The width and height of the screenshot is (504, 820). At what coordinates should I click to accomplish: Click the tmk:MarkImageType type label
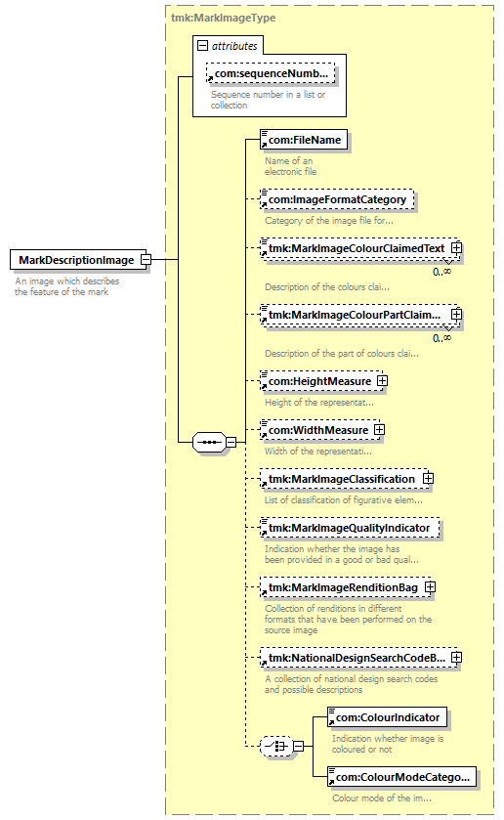pos(224,18)
